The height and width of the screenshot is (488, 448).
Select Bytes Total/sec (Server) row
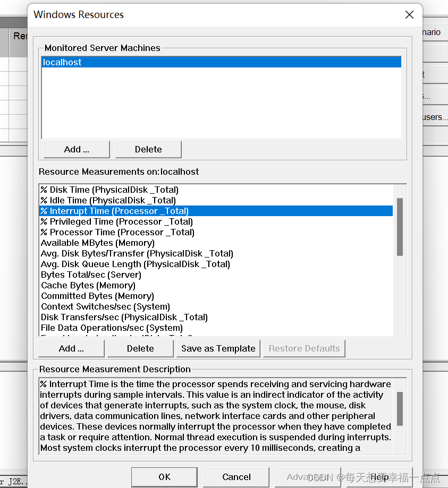216,275
